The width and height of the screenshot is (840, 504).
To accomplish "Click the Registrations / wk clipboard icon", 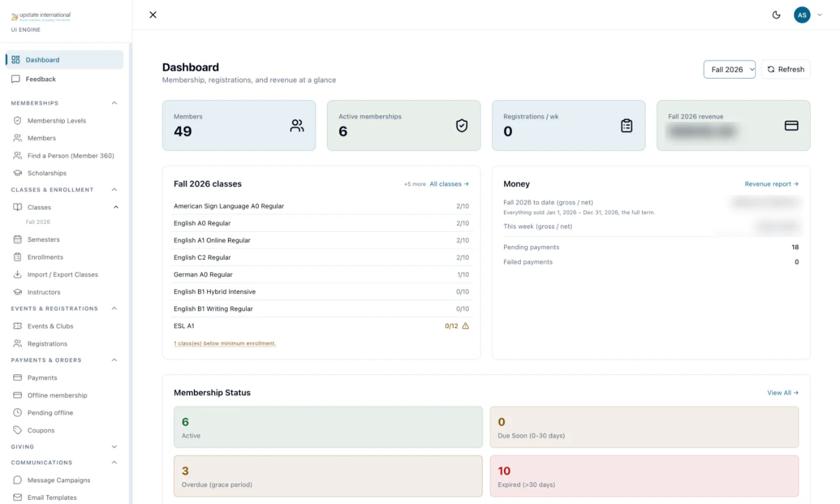I will pyautogui.click(x=626, y=125).
